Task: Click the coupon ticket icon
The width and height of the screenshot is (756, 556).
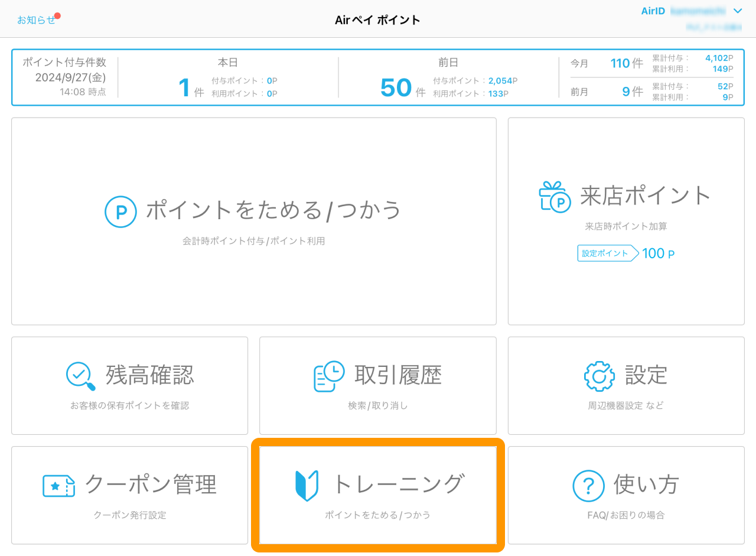Action: coord(59,486)
